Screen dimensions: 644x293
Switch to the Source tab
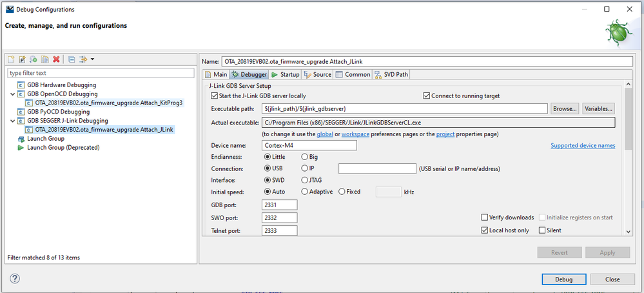pyautogui.click(x=317, y=74)
